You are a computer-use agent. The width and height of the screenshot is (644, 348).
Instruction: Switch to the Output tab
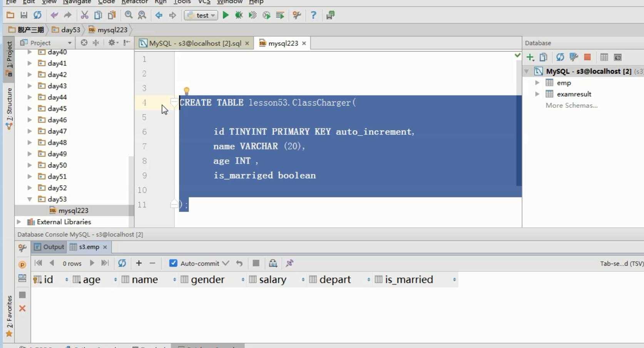point(49,247)
